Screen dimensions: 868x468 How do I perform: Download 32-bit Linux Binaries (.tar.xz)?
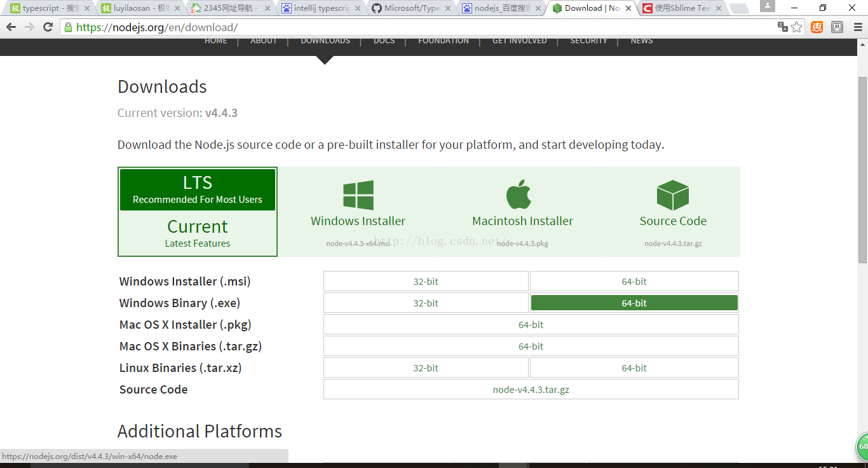tap(426, 368)
